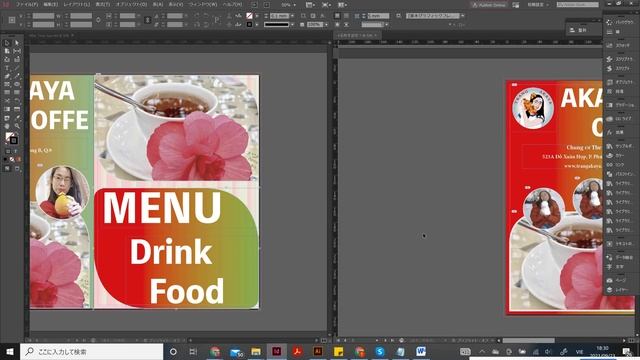640x360 pixels.
Task: Select the Line tool
Action: pyautogui.click(x=17, y=68)
